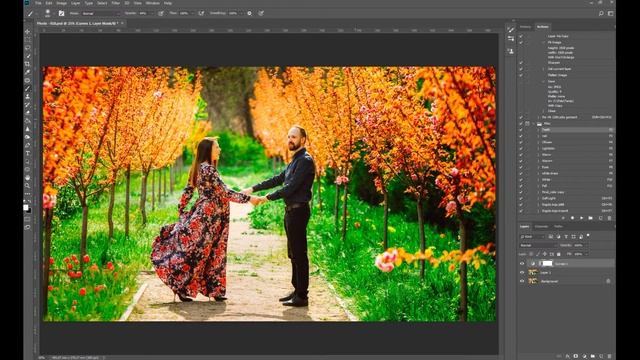Viewport: 640px width, 360px height.
Task: Open the smoothing options gear icon
Action: pos(249,13)
